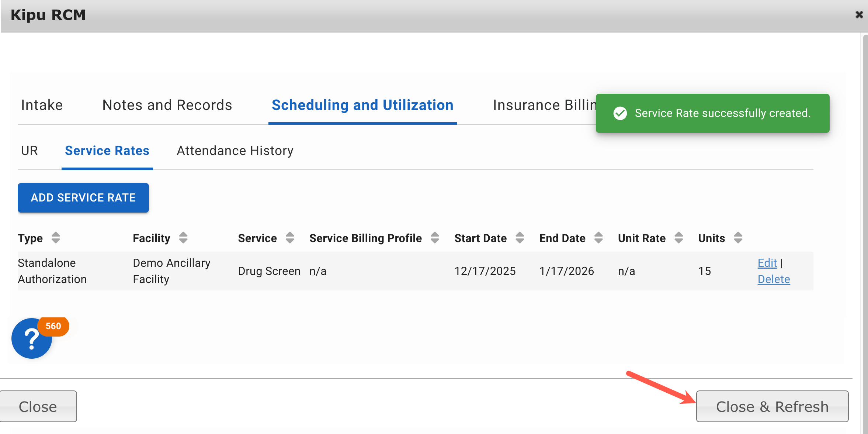Sort by Unit Rate using its sort icon
The width and height of the screenshot is (868, 434).
click(x=679, y=238)
